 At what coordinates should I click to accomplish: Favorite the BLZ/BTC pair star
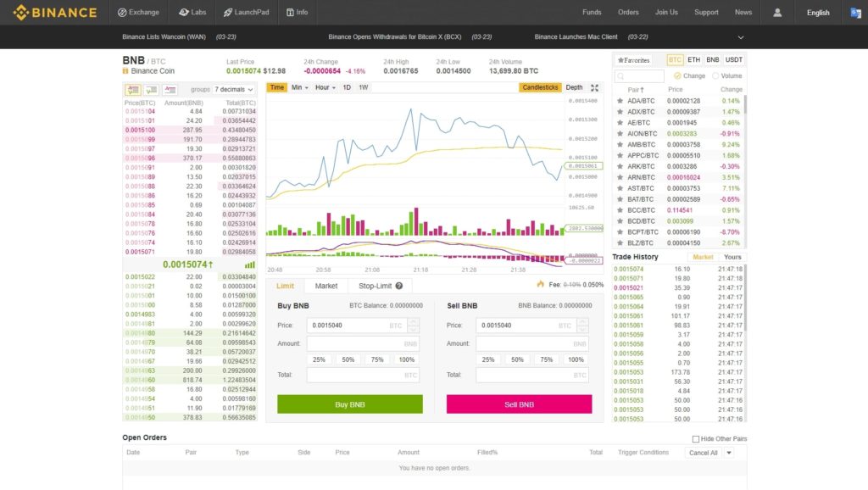620,243
